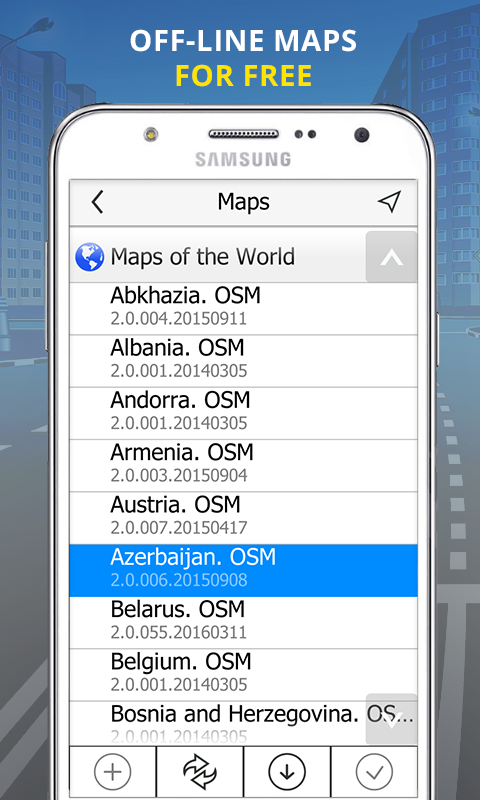480x800 pixels.
Task: Select Belgium. OSM map entry
Action: pos(243,675)
